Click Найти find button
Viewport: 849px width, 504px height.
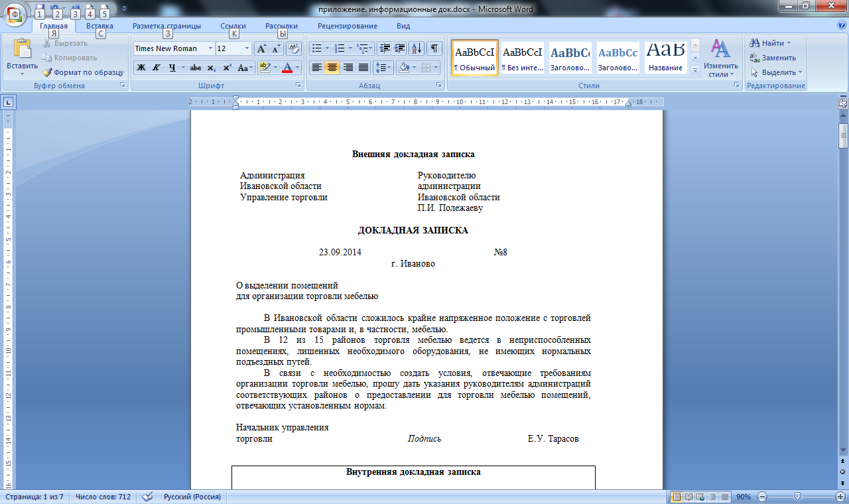pyautogui.click(x=770, y=43)
